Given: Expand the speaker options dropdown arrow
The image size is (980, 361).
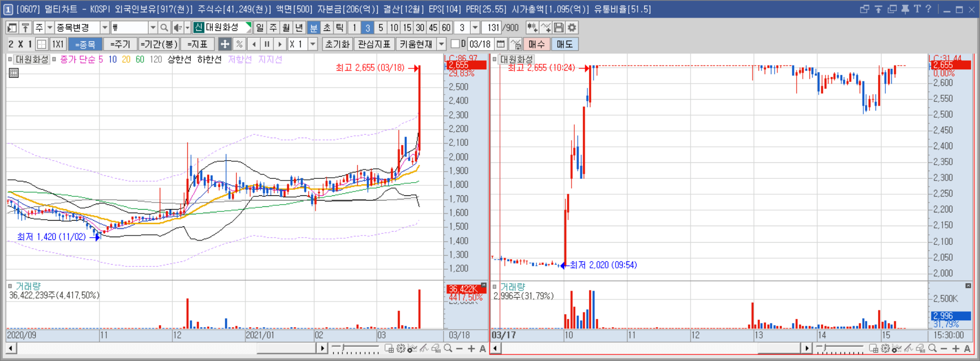Looking at the screenshot, I should 187,28.
